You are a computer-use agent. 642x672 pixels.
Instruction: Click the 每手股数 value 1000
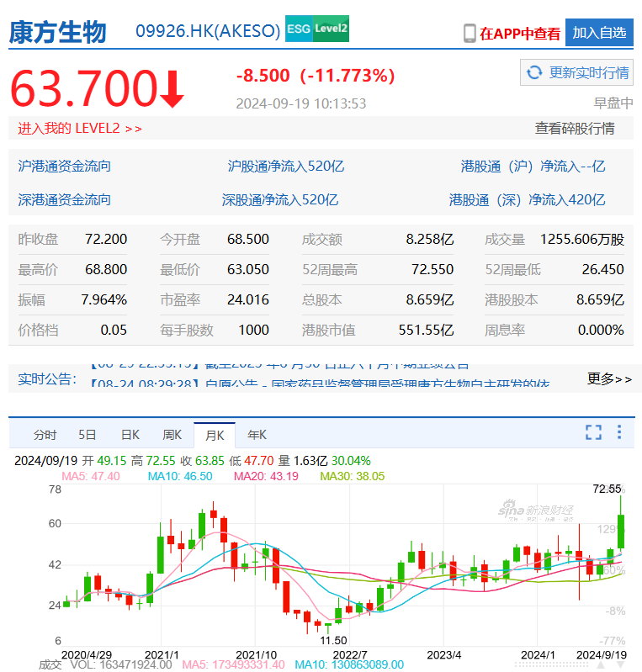pos(253,330)
